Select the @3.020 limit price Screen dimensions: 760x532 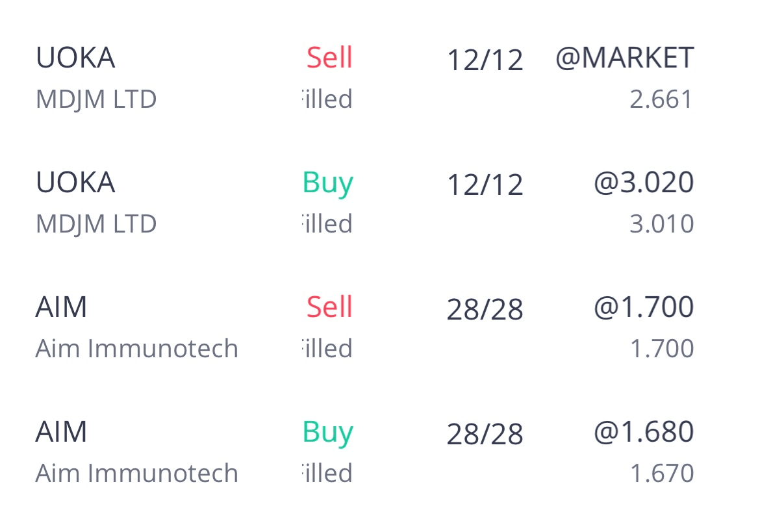(x=643, y=183)
